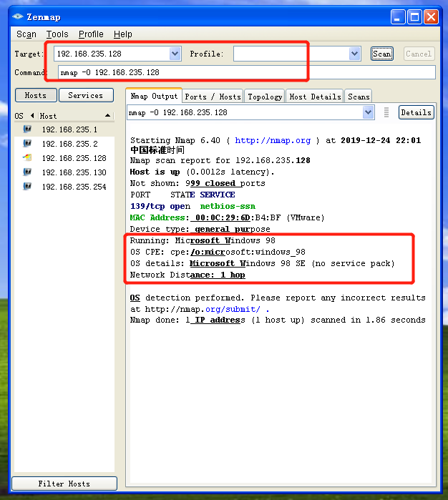Viewport: 448px width, 500px height.
Task: Click the OS icon for host 192.168.235.254
Action: tap(27, 186)
